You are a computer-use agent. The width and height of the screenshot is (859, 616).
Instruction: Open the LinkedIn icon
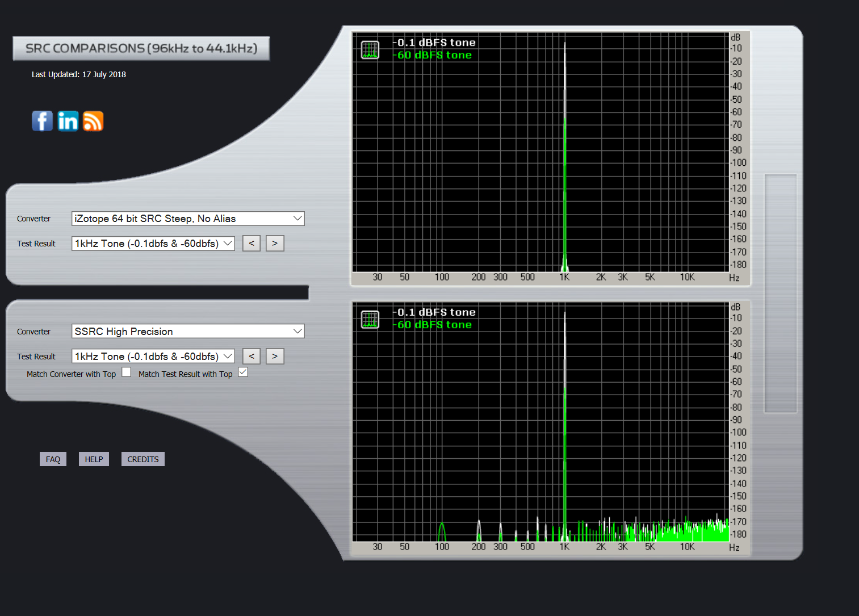[x=68, y=121]
